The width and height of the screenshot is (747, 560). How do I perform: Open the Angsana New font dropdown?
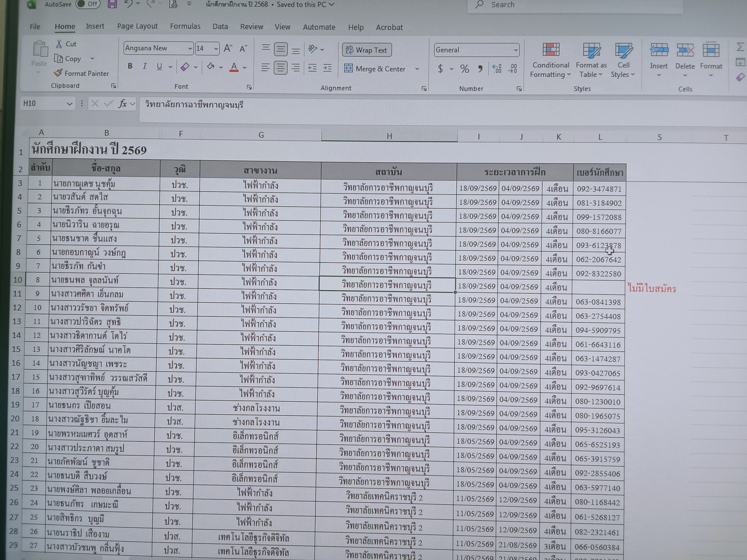(190, 48)
